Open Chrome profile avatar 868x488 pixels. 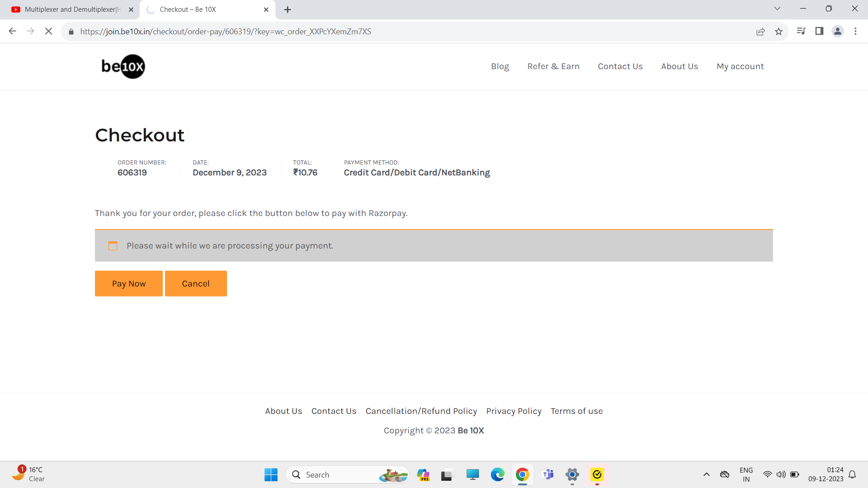coord(837,31)
